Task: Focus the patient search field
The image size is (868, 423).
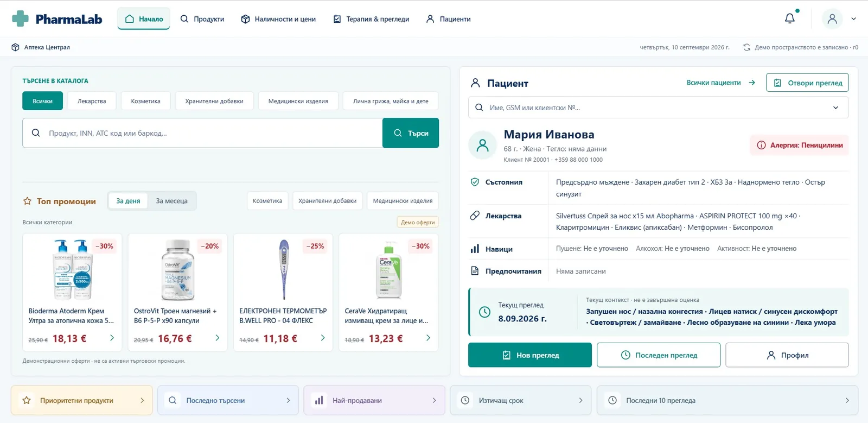Action: [658, 108]
